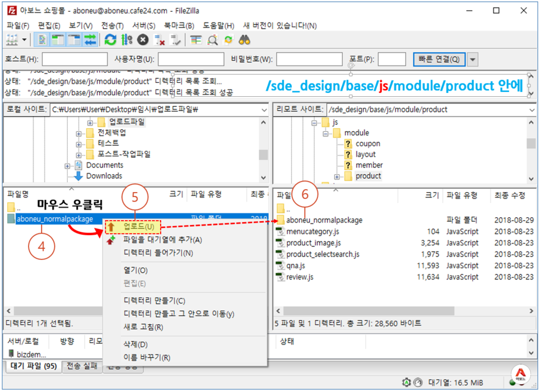This screenshot has height=392, width=541.
Task: Collapse the remote js folder
Action: pos(314,123)
